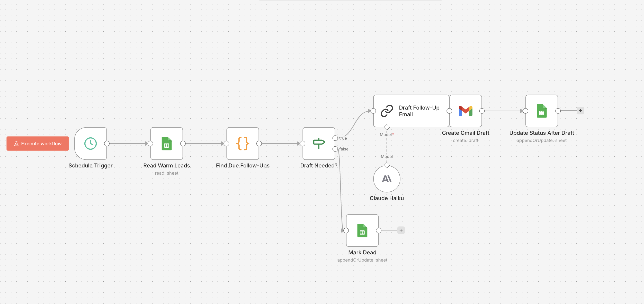
Task: Select the Mark Dead Sheets node
Action: coord(362,230)
